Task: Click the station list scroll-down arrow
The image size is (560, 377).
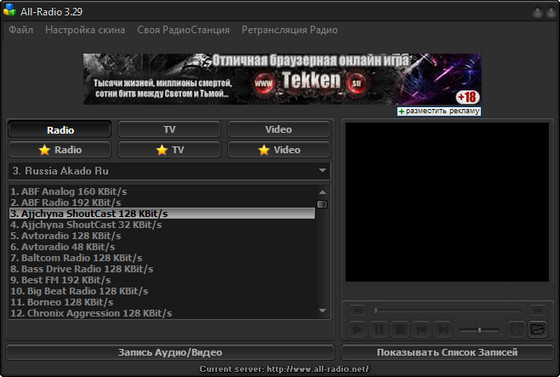Action: click(x=322, y=311)
